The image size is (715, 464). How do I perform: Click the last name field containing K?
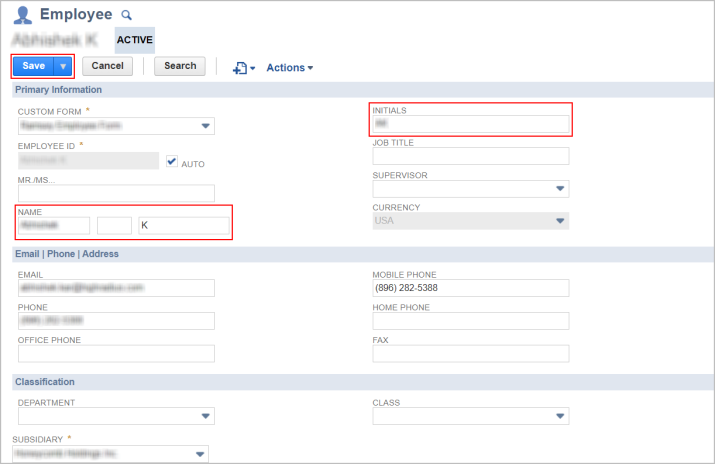(184, 226)
